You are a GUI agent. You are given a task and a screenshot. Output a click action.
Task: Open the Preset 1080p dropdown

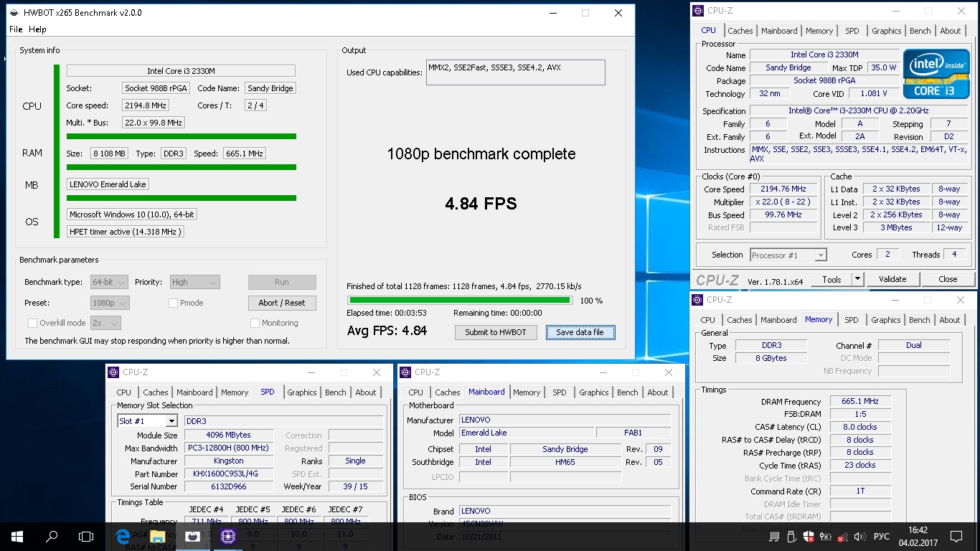[110, 303]
